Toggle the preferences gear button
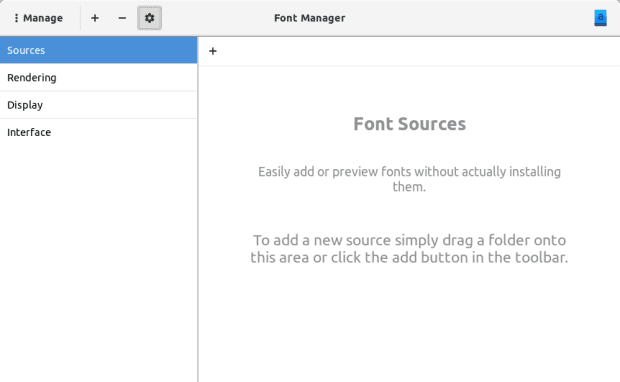 (149, 18)
